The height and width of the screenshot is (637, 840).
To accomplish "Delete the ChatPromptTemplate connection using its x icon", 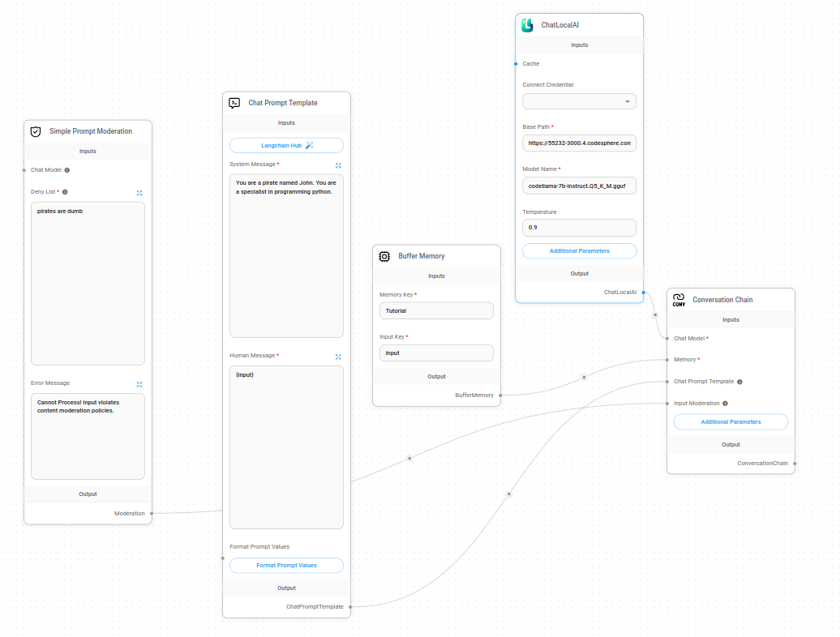I will (508, 493).
